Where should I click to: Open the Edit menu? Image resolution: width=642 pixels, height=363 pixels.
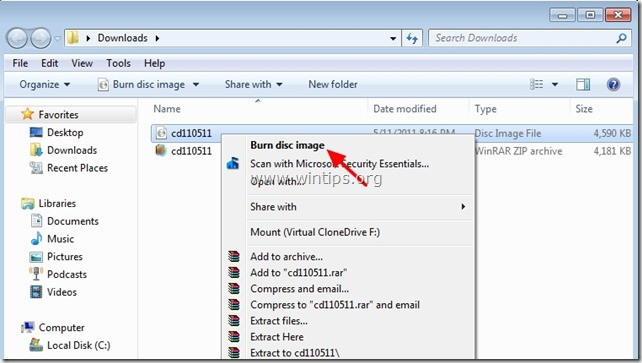(50, 63)
